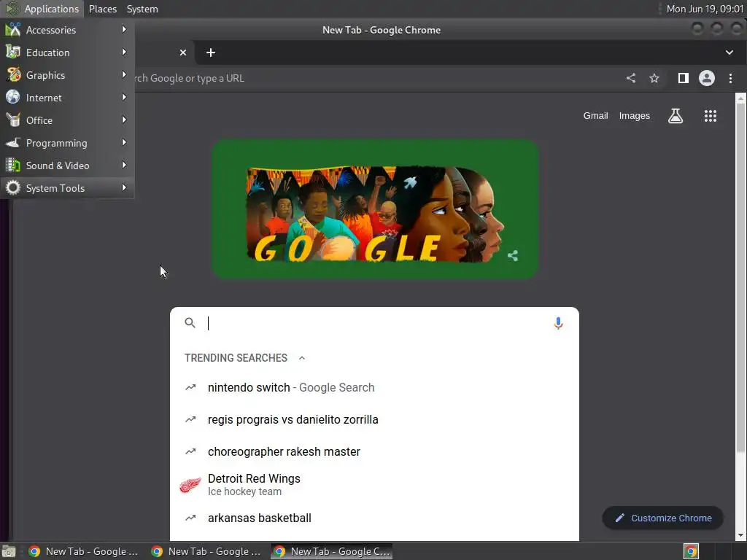
Task: Click the Education category icon
Action: pyautogui.click(x=13, y=52)
